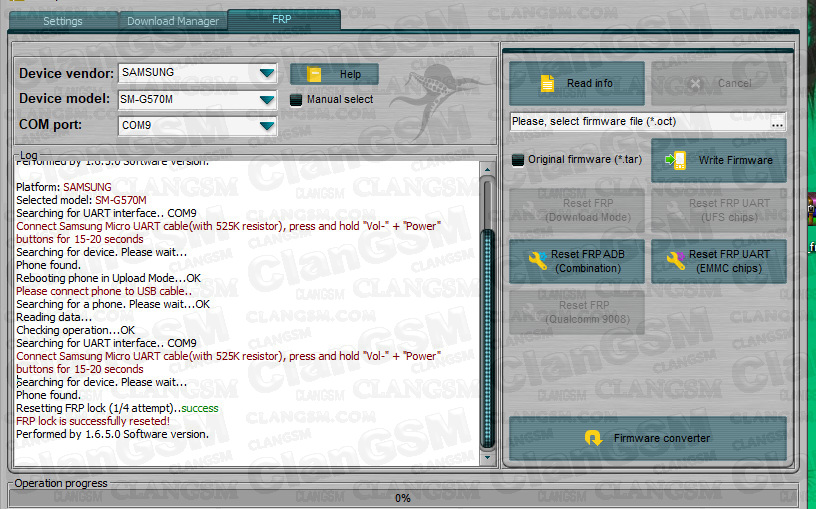
Task: Open the COM port COM9 dropdown
Action: pos(197,125)
